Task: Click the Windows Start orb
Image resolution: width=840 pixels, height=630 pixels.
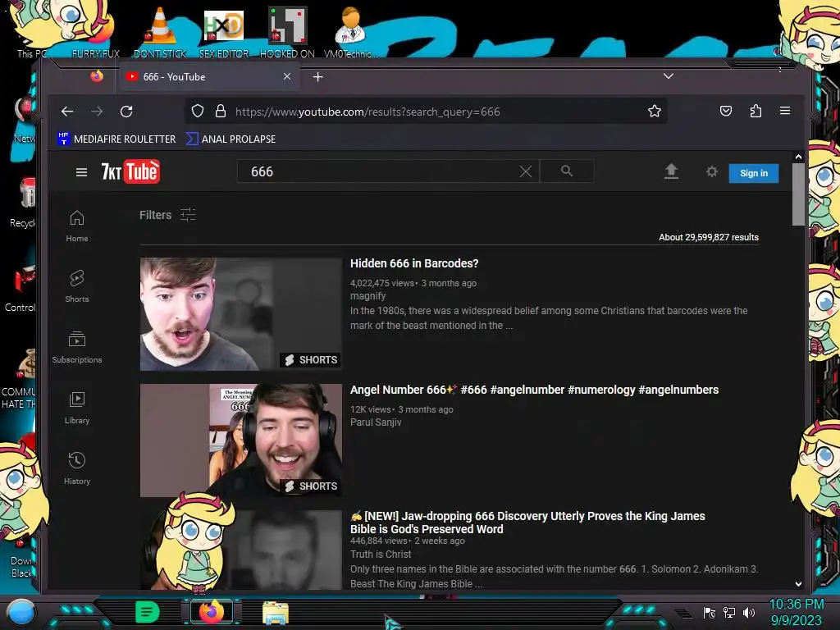Action: tap(21, 612)
